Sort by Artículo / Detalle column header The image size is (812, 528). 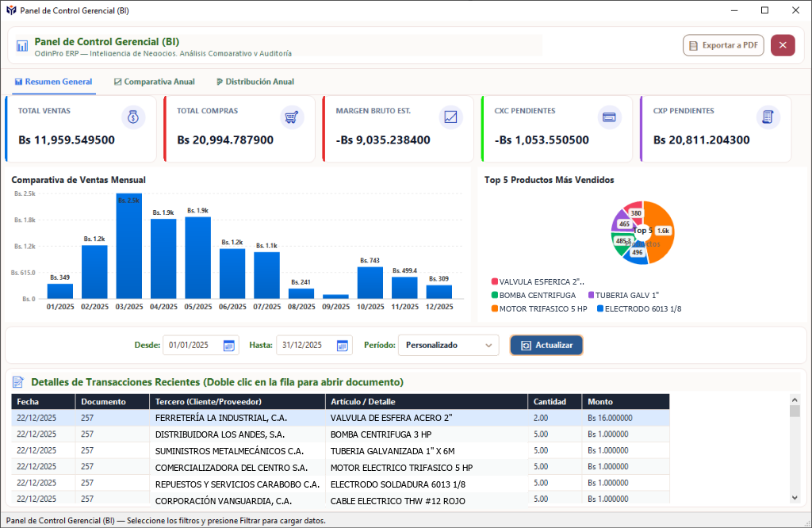426,402
